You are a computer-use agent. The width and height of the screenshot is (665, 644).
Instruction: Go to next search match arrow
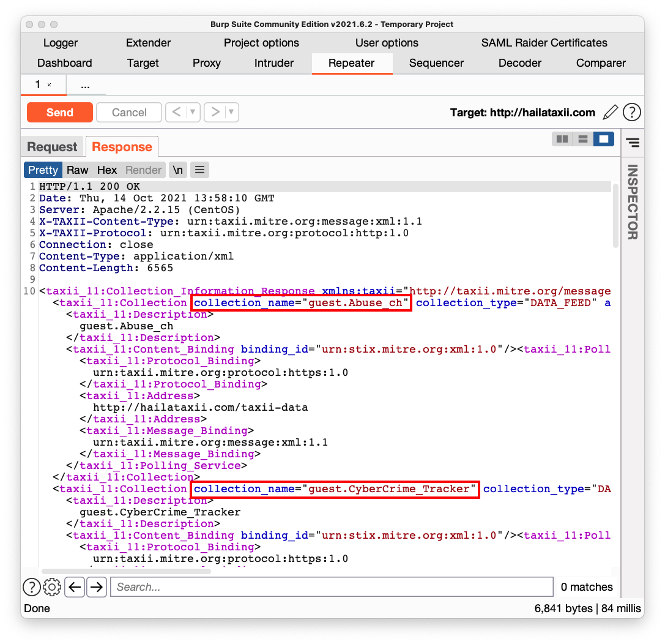[x=97, y=587]
